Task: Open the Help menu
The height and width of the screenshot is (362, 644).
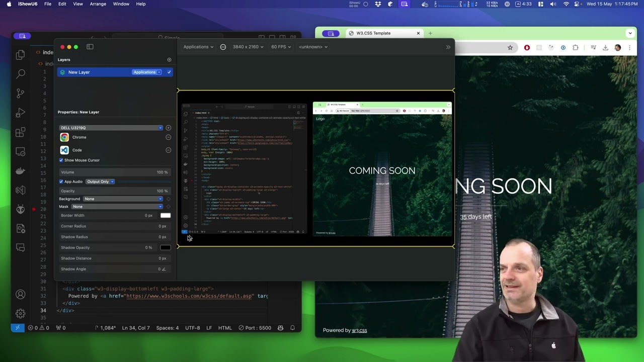Action: click(x=141, y=4)
